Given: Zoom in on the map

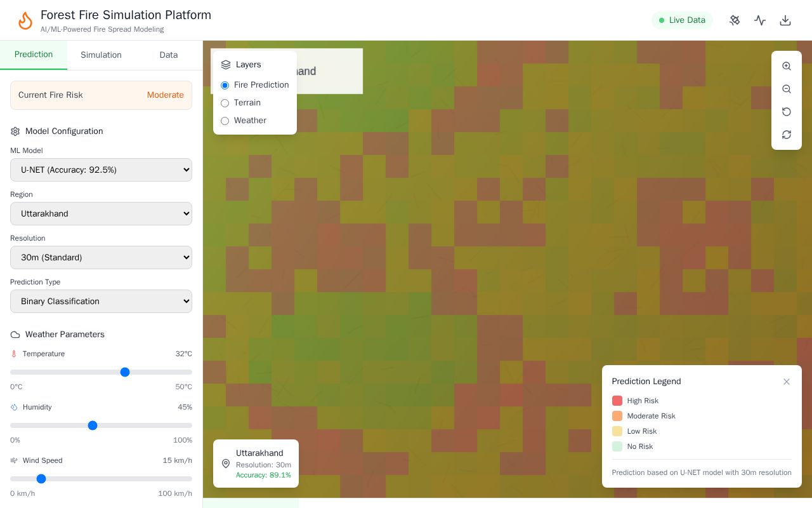Looking at the screenshot, I should pyautogui.click(x=787, y=66).
